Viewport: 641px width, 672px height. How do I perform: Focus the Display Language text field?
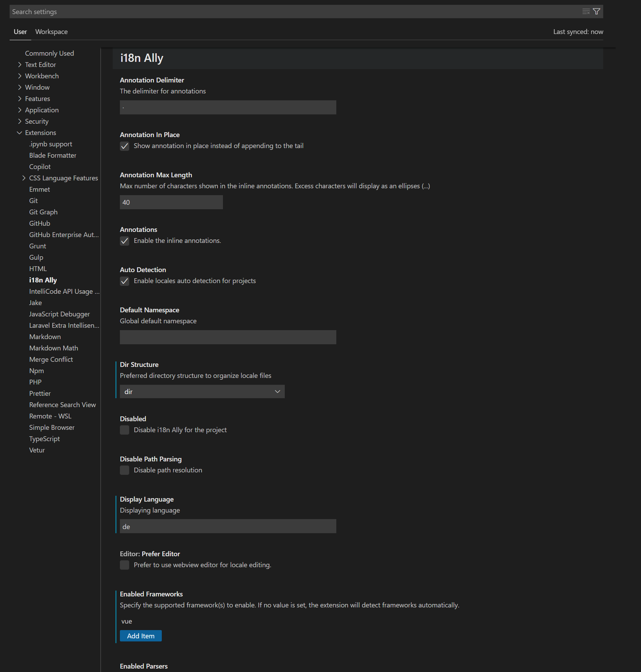click(x=228, y=526)
